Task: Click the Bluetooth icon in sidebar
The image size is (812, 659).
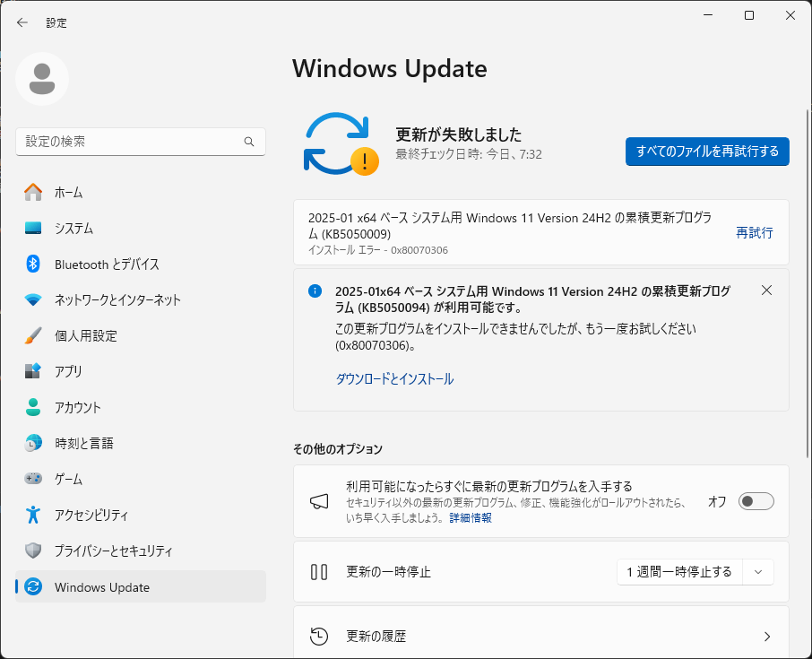Action: 33,264
